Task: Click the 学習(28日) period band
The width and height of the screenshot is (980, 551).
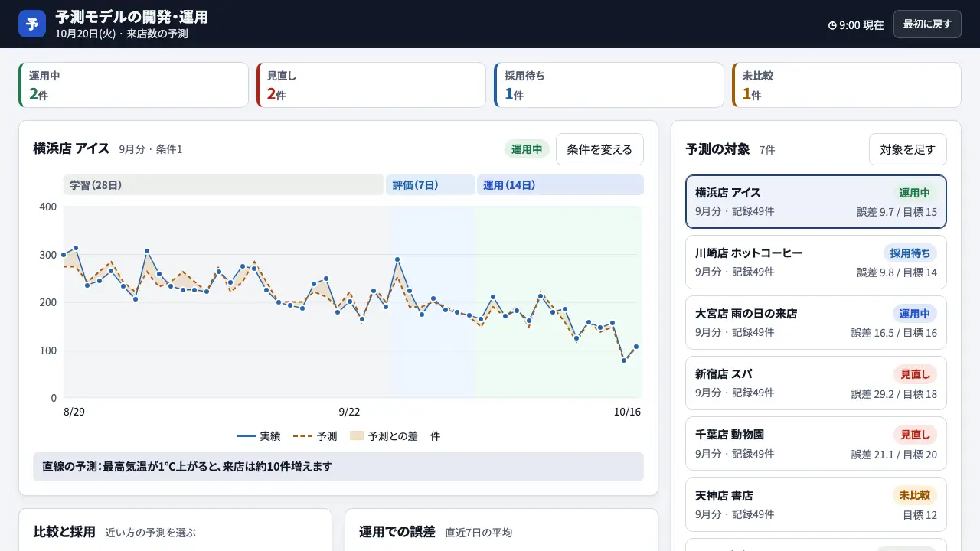Action: point(224,185)
